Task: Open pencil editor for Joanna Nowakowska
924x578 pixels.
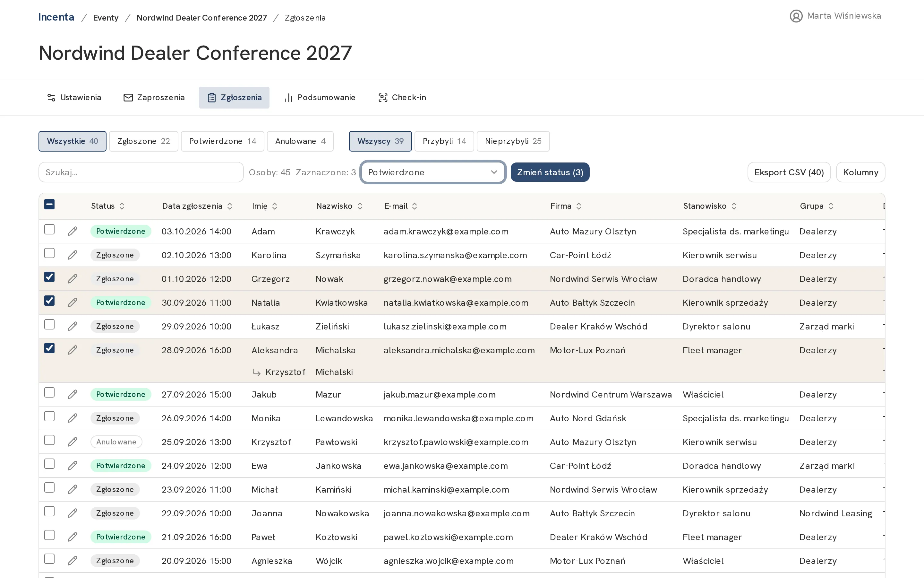Action: click(x=73, y=513)
